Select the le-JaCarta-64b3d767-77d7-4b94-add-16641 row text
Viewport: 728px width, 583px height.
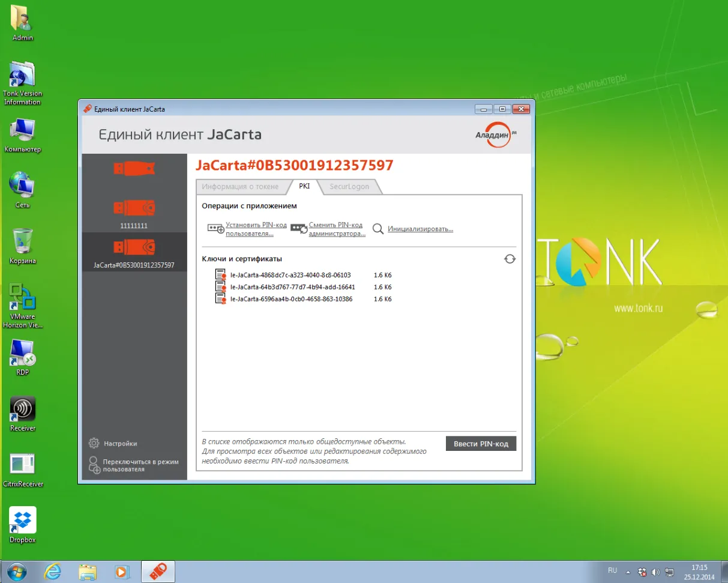[293, 287]
